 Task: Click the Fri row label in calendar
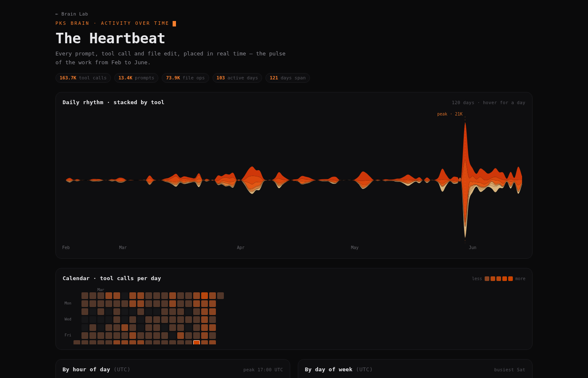pyautogui.click(x=68, y=335)
